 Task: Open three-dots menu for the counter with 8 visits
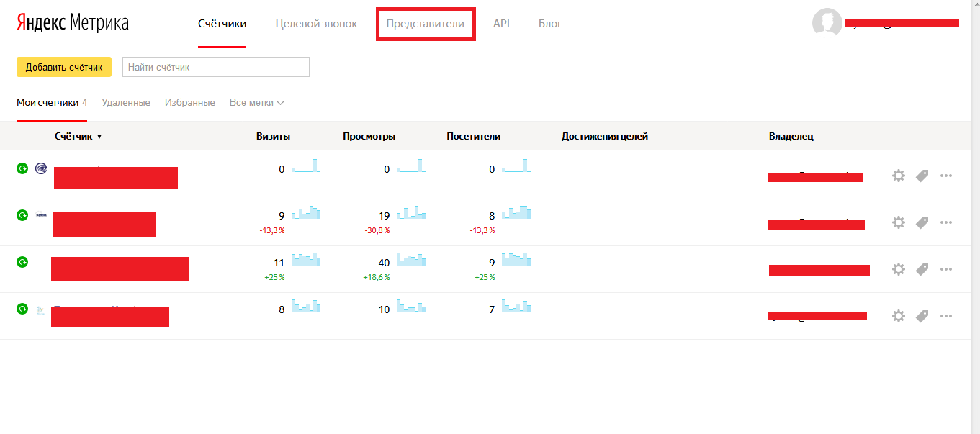[946, 316]
